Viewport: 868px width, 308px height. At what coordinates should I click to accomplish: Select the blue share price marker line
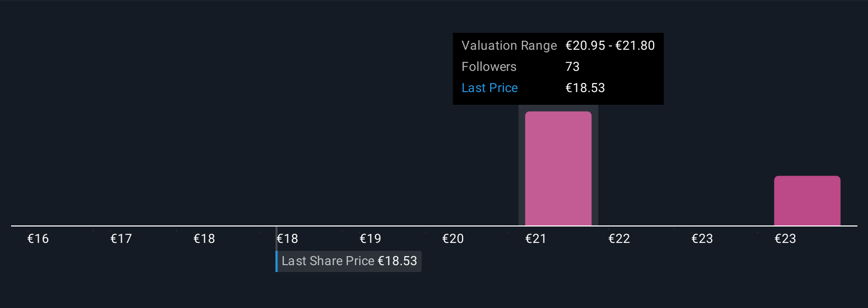coord(276,261)
